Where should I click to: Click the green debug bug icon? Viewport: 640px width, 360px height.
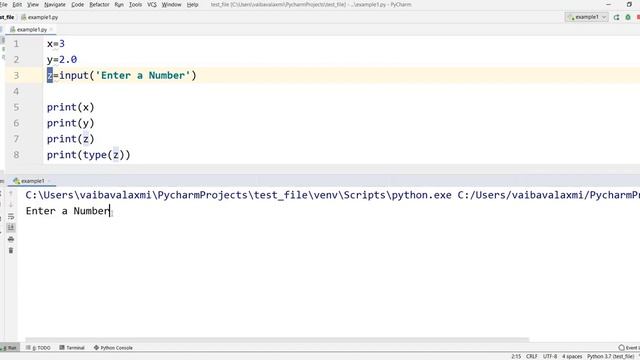click(x=628, y=17)
